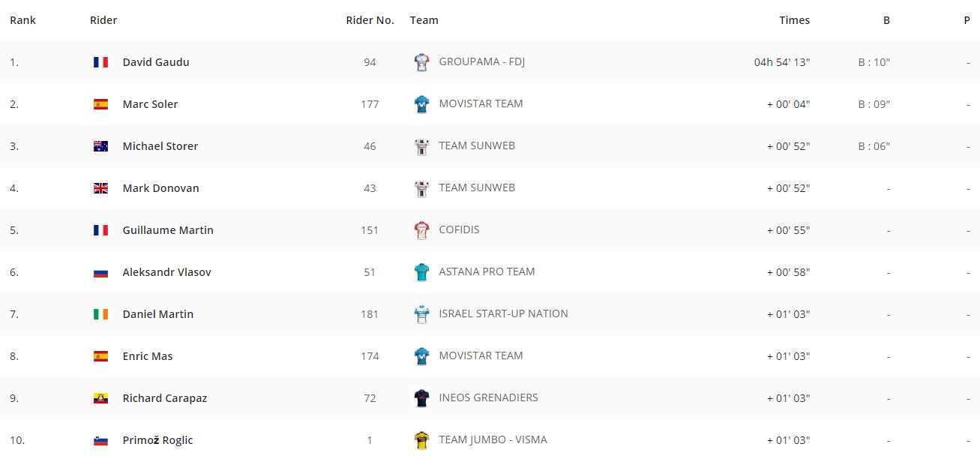Click the Israel Start-Up Nation jersey icon

[421, 314]
